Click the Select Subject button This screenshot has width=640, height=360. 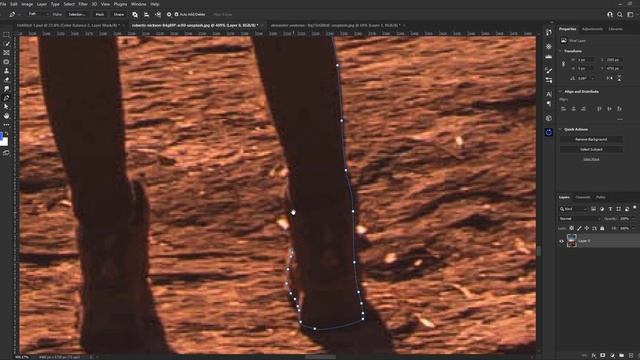click(591, 149)
